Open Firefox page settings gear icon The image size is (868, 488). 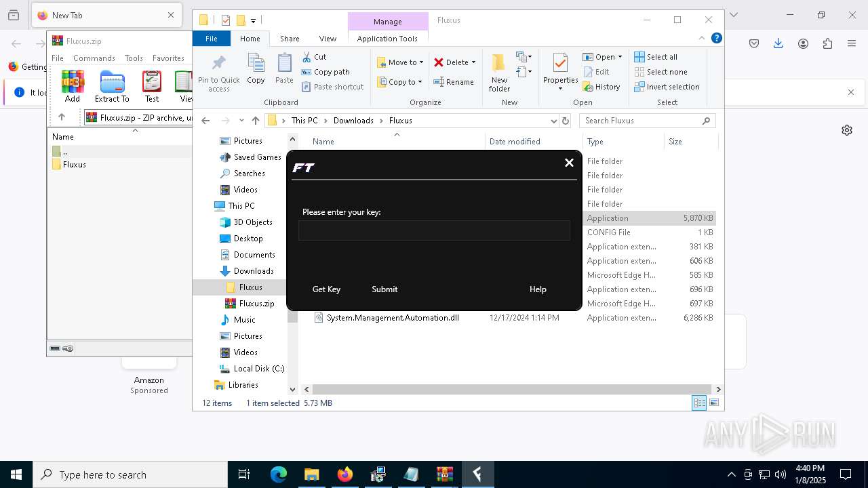pos(847,130)
